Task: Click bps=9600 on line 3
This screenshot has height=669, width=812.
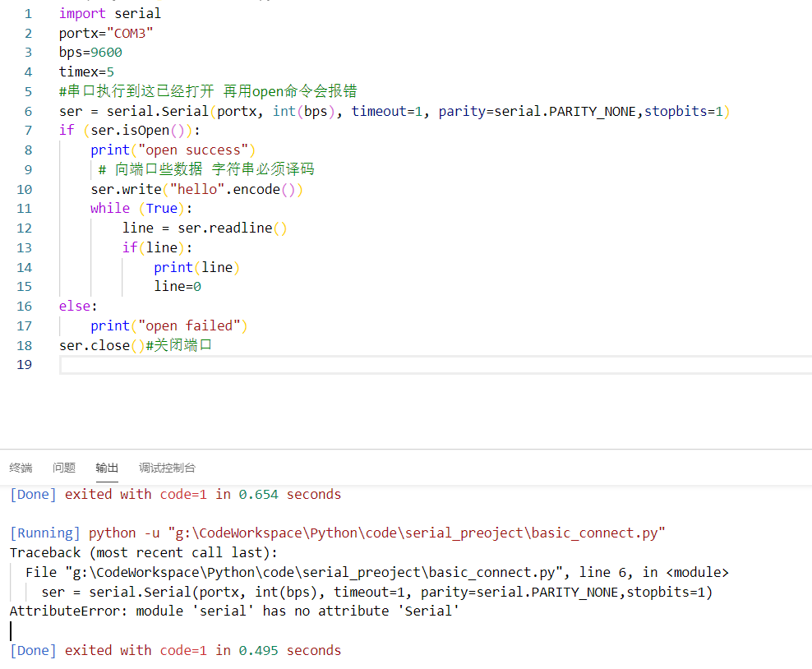Action: tap(90, 52)
